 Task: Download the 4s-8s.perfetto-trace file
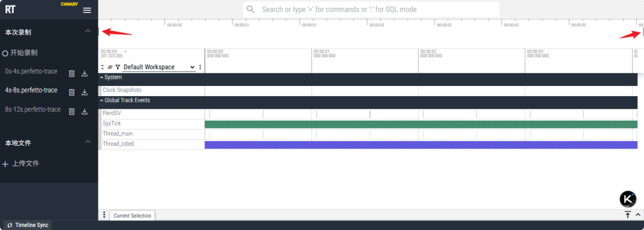coord(85,92)
